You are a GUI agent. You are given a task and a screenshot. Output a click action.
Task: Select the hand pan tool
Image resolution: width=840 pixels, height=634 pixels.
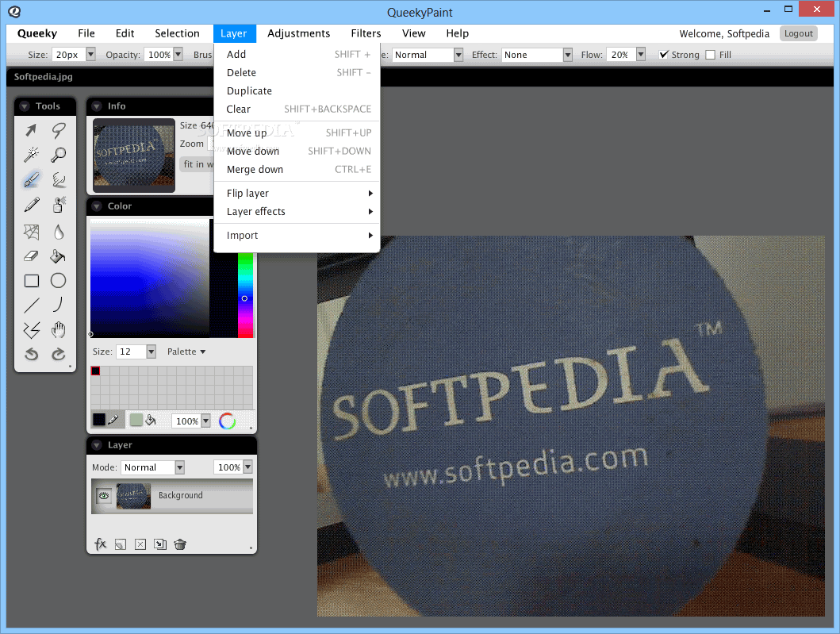(59, 329)
